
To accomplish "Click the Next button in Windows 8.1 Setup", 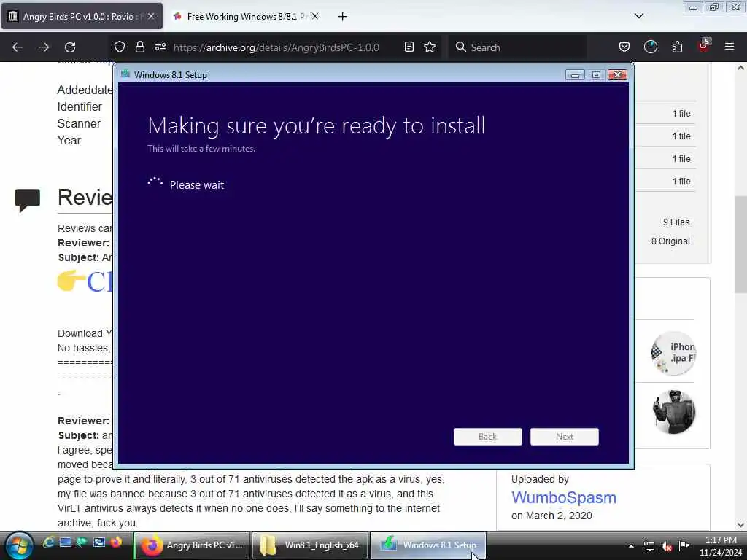I will [x=564, y=437].
